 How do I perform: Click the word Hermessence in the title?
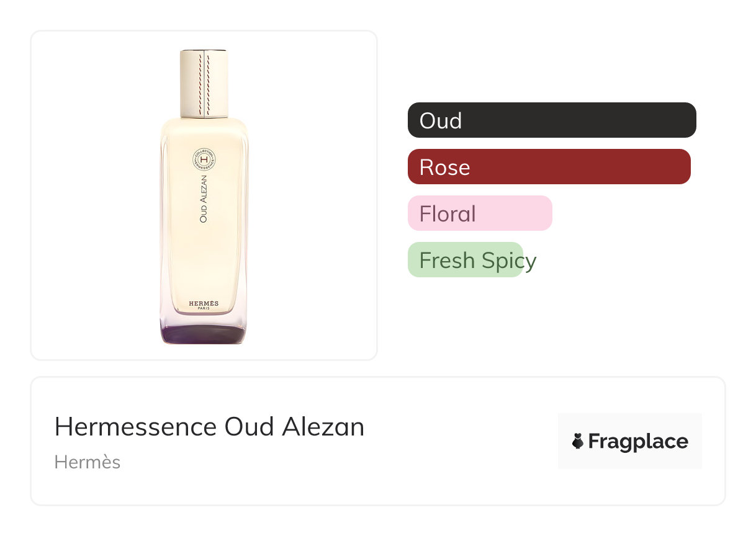(135, 427)
